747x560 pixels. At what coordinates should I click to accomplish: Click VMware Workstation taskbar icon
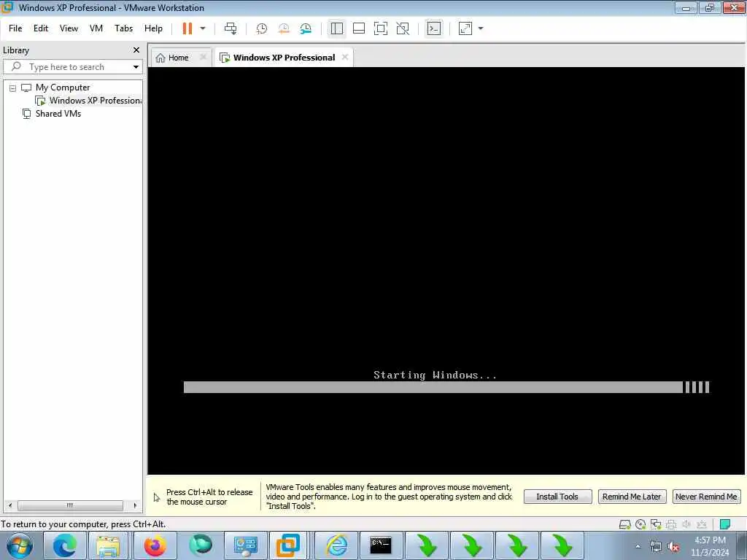[x=289, y=545]
